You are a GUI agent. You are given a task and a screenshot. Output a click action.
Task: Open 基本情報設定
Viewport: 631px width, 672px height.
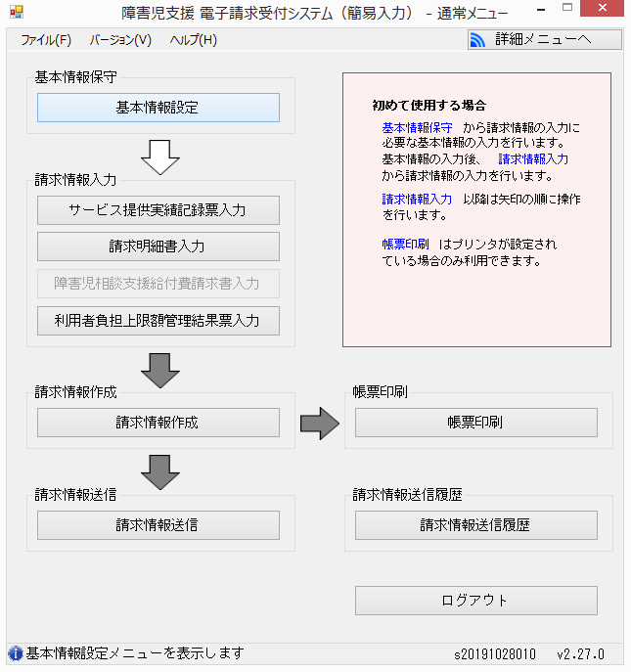(158, 108)
